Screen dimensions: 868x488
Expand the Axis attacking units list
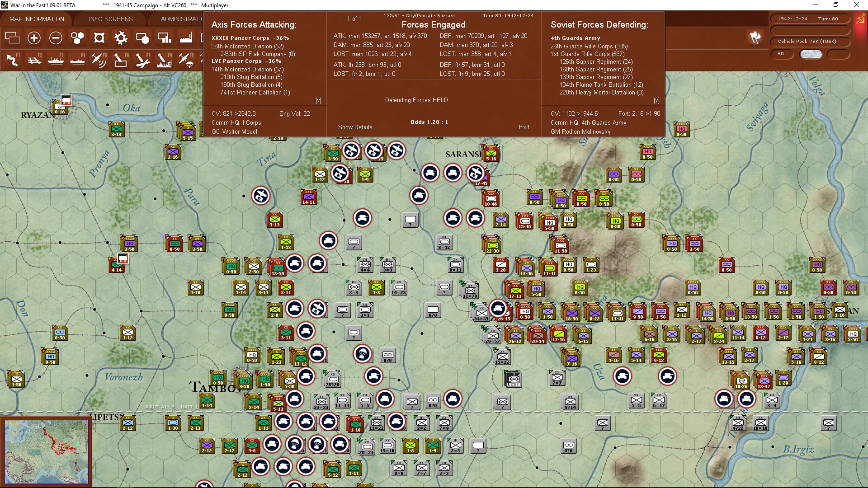tap(319, 100)
